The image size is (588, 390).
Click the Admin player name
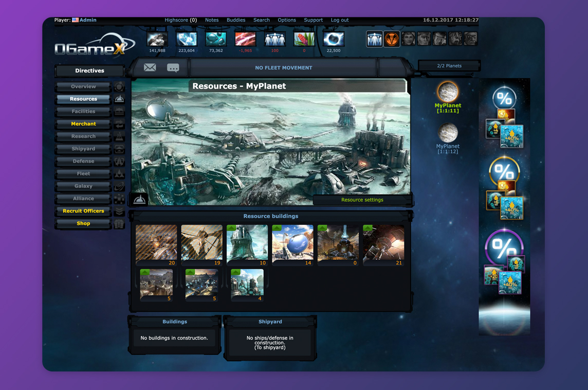click(x=88, y=20)
